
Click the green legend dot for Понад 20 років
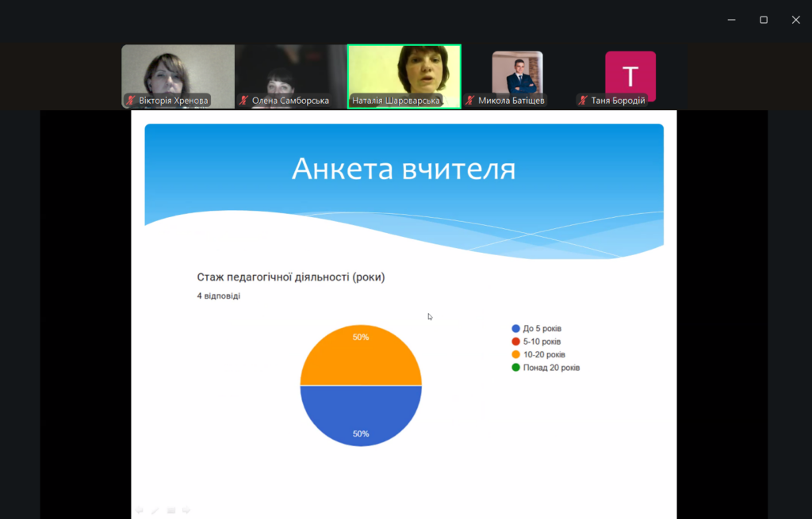[x=516, y=368]
